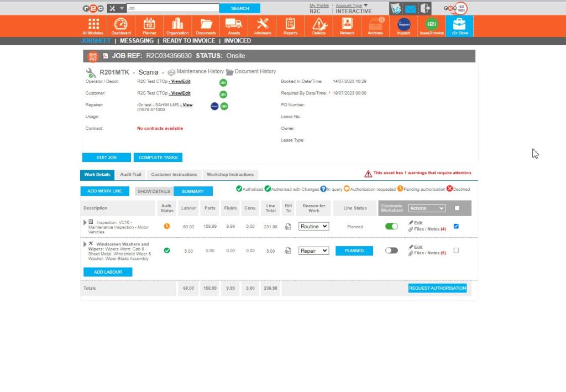The width and height of the screenshot is (566, 392).
Task: Open the Actions dropdown in the work table
Action: 426,208
